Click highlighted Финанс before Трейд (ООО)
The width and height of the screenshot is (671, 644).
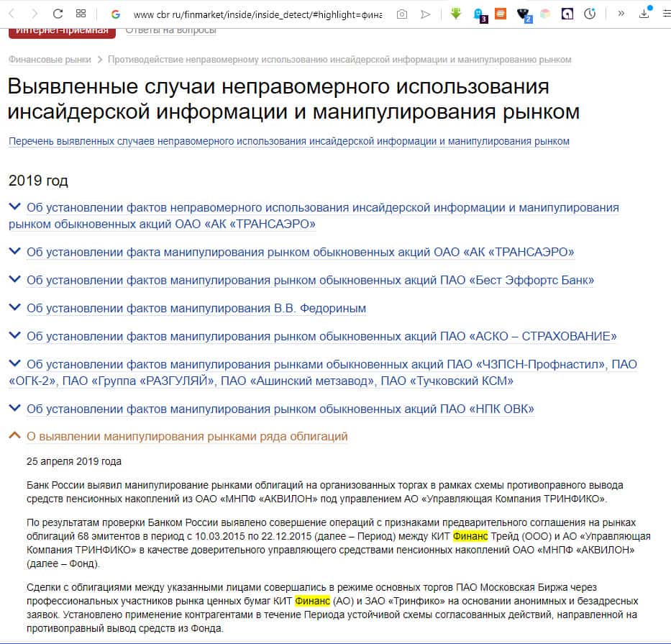(x=470, y=536)
